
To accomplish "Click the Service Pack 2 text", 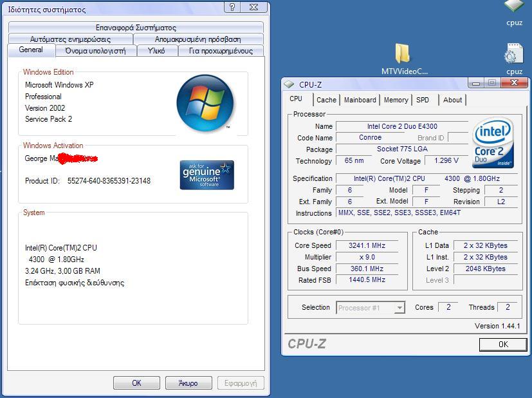I will (48, 119).
